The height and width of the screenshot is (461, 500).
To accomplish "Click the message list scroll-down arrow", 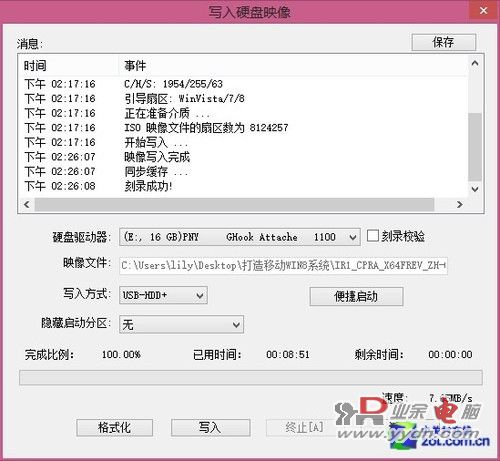I will point(475,189).
